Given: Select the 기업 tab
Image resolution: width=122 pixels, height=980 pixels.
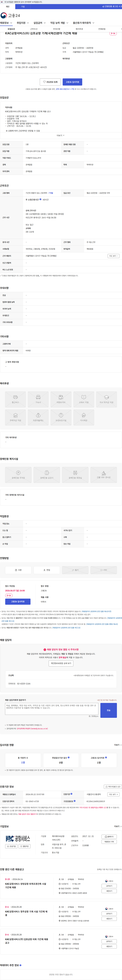Looking at the screenshot, I should click(23, 6).
